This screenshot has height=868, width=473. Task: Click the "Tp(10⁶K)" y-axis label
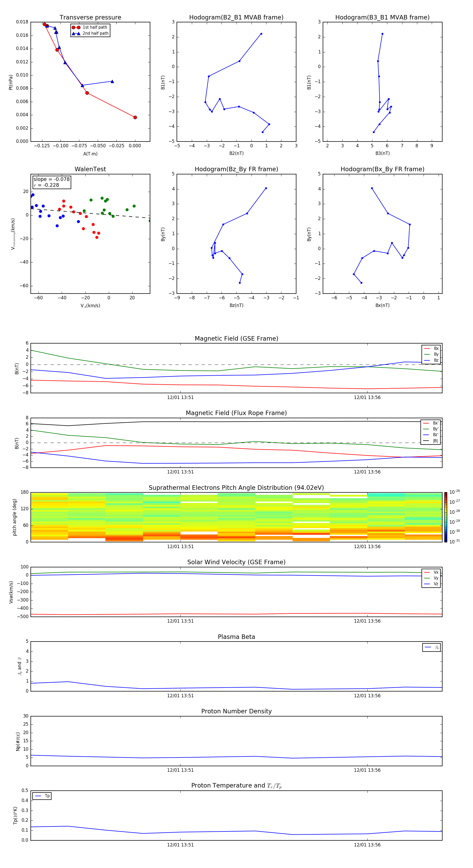coord(16,815)
